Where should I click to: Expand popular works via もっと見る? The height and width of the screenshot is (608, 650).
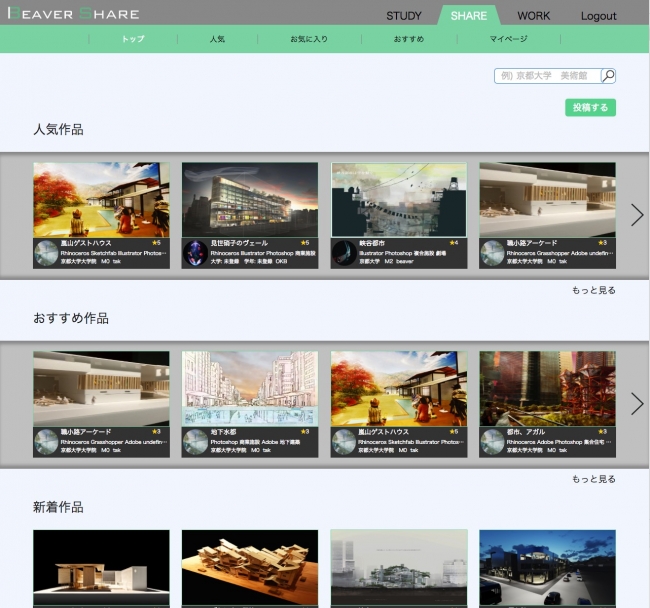coord(593,290)
